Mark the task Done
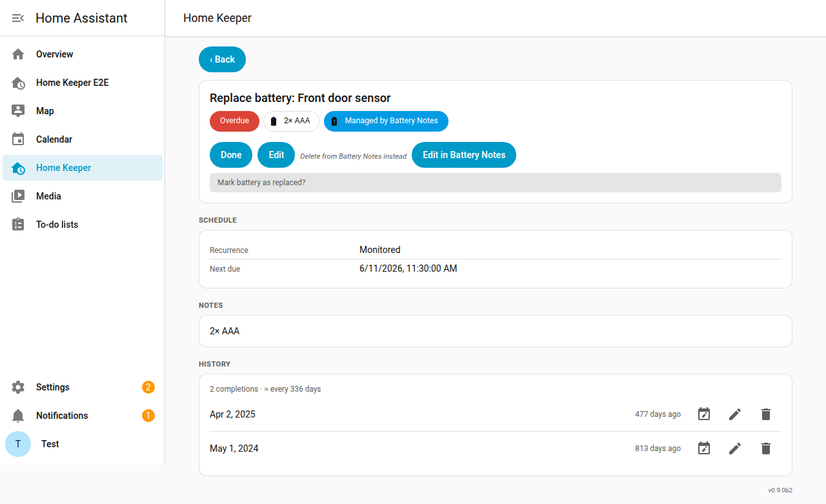The image size is (826, 504). tap(231, 155)
